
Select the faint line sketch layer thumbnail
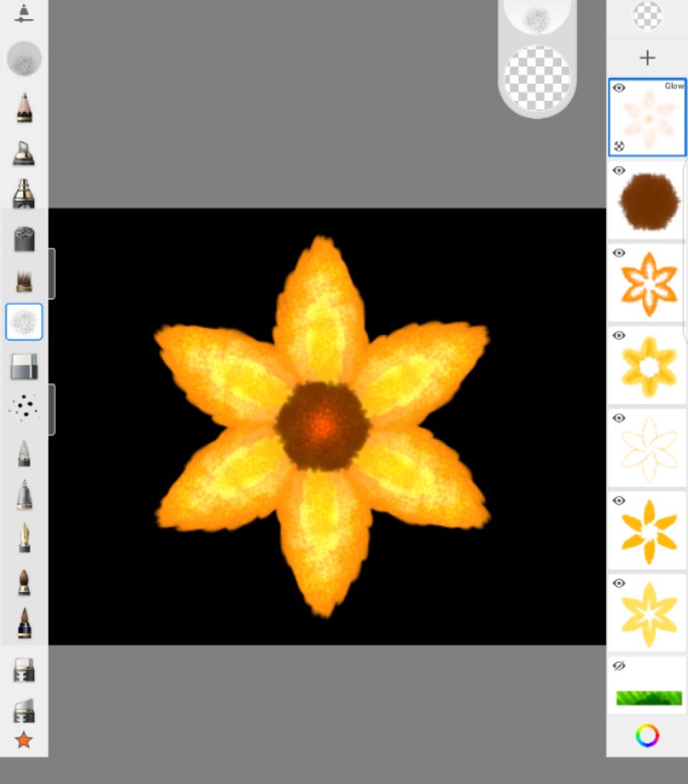(649, 449)
